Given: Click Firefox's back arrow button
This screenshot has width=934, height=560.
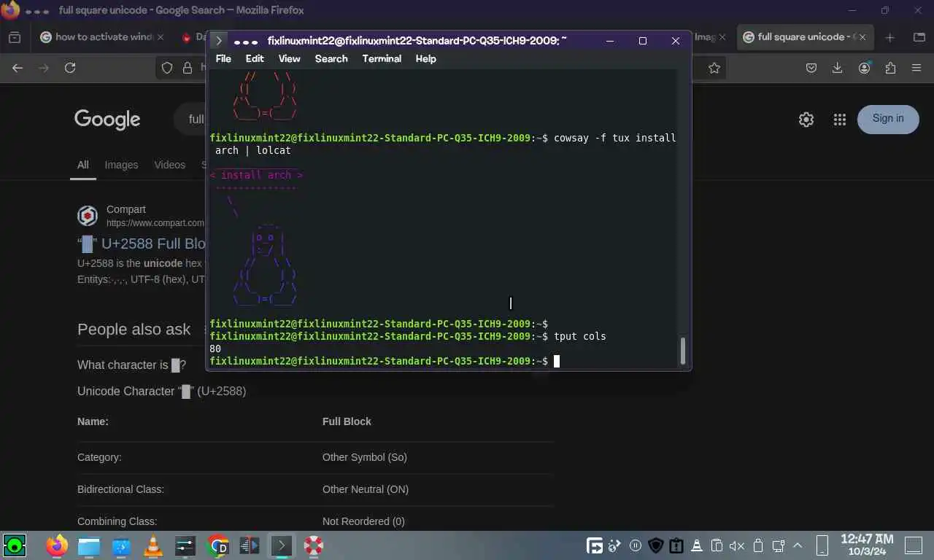Looking at the screenshot, I should click(x=18, y=68).
